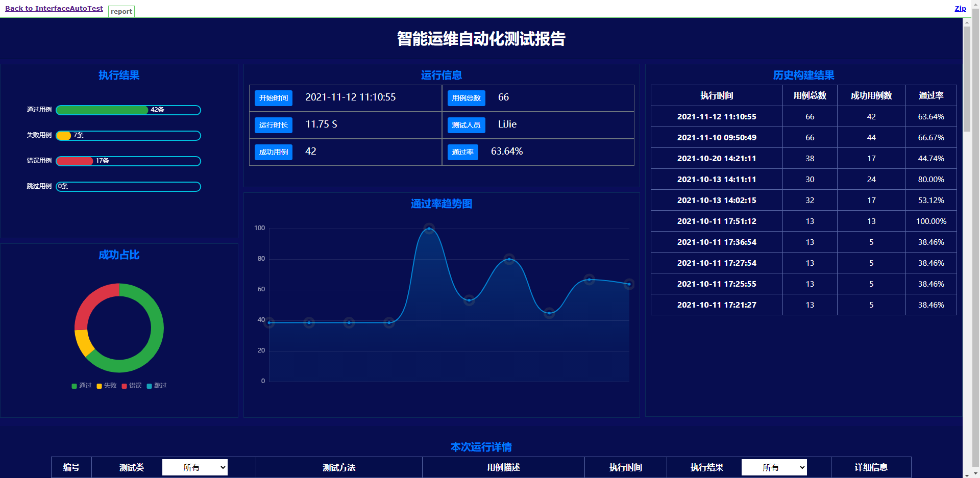Click the 100.00% pass rate cell
Screen dimensions: 980x478
(931, 221)
